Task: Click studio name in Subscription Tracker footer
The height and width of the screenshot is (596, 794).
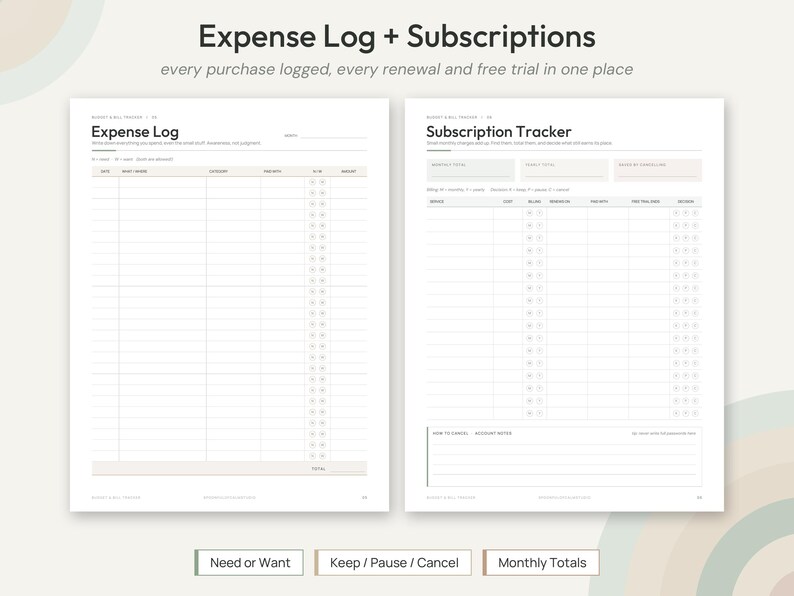Action: [565, 498]
